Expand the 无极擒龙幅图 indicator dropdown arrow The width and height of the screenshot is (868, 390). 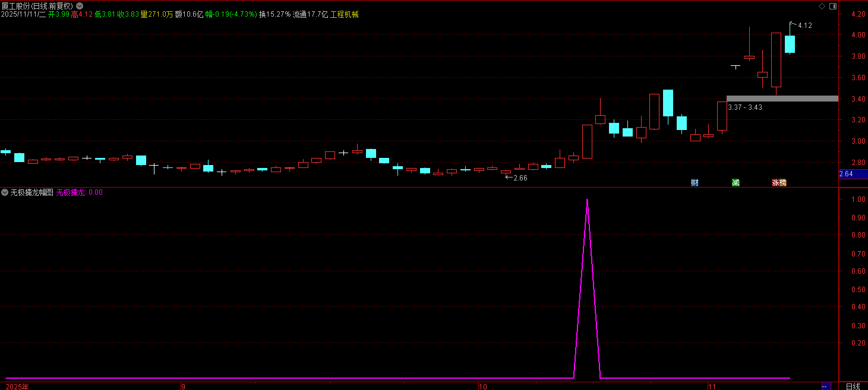(5, 192)
